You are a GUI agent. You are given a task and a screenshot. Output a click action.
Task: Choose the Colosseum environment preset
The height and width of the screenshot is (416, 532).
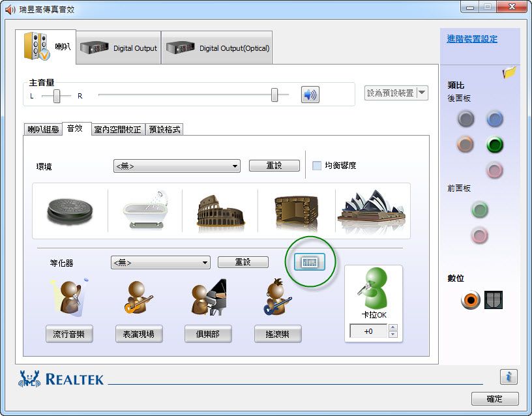click(220, 211)
